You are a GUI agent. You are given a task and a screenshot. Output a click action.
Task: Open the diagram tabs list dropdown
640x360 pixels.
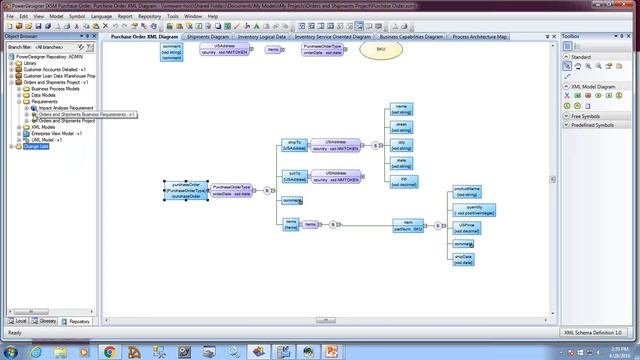click(x=547, y=37)
